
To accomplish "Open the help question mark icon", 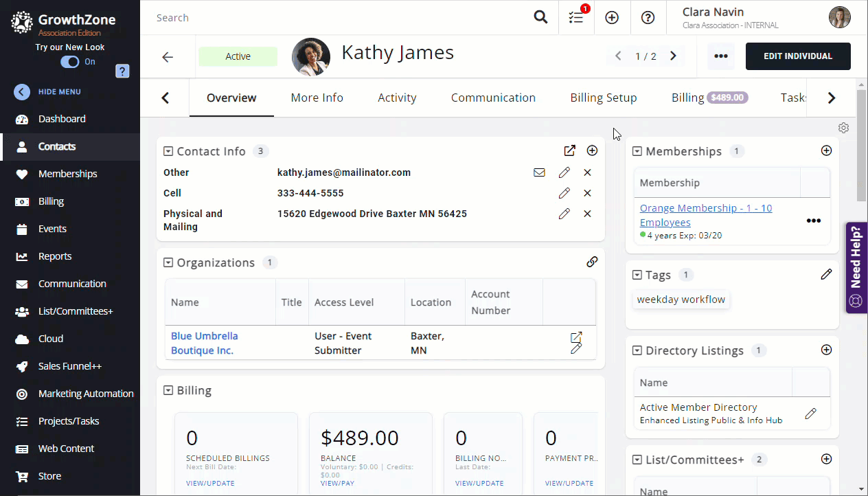I will click(x=648, y=18).
